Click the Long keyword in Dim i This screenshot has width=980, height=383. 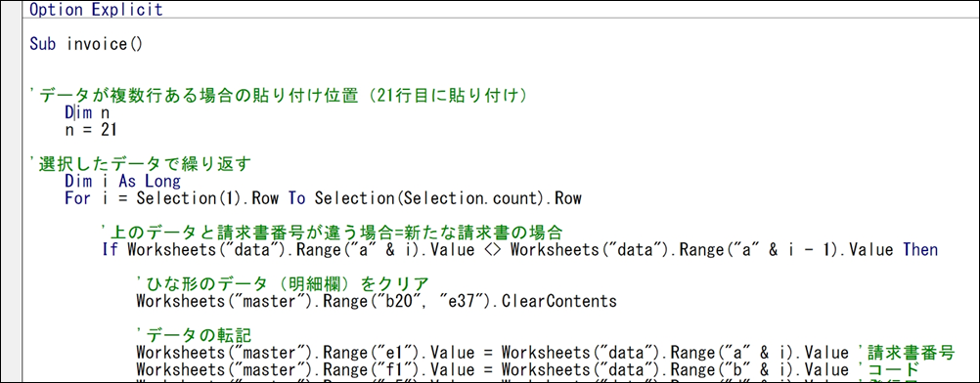pyautogui.click(x=163, y=182)
